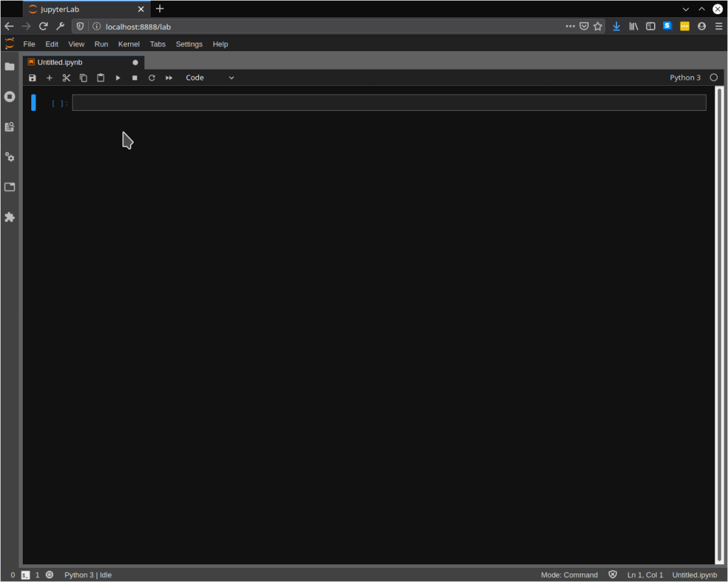Click the Python 3 kernel name button

tap(685, 78)
